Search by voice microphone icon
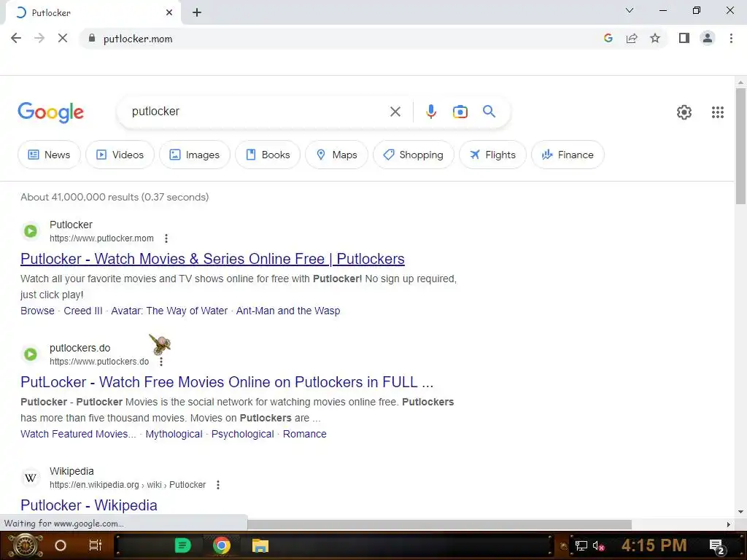Screen dimensions: 747x560 [x=430, y=112]
